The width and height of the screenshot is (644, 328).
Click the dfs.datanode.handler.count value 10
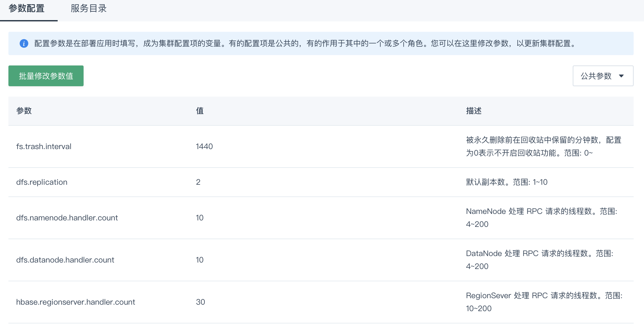200,260
